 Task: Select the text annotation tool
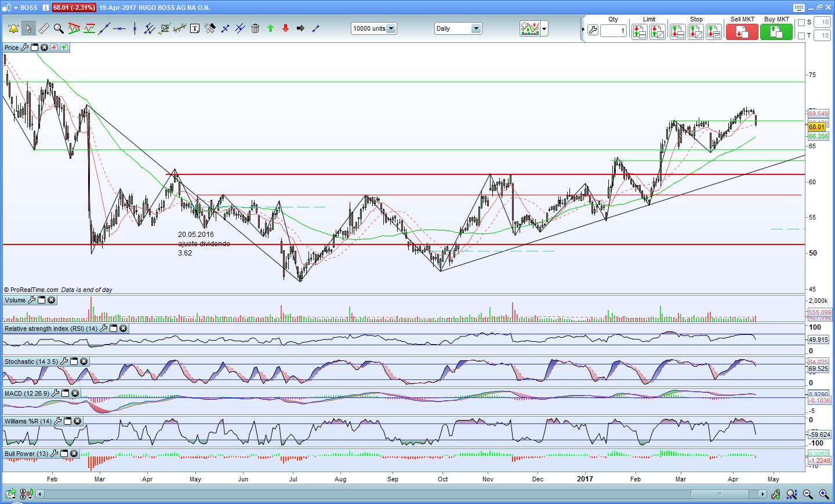tap(195, 28)
